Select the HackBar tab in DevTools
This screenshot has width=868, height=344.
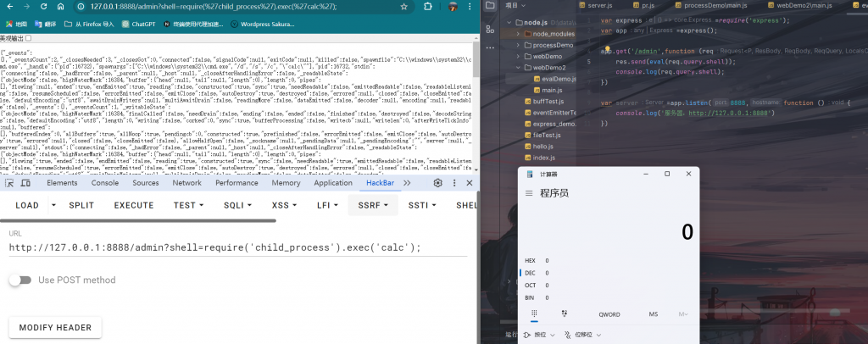click(381, 183)
